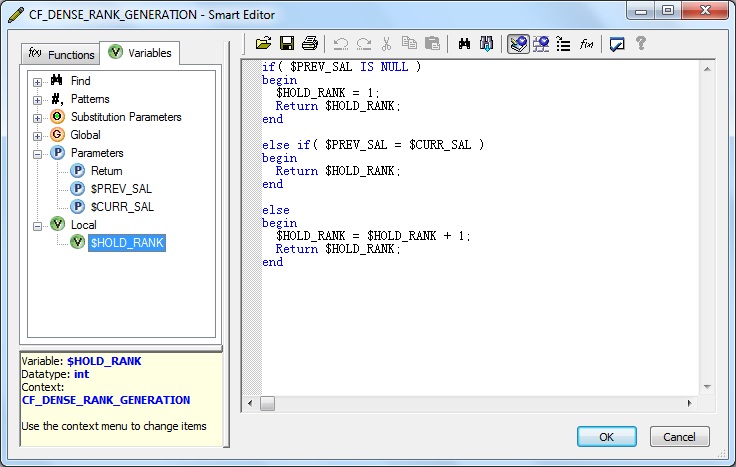Click the CF_DENSE_RANK_GENERATION context text

(106, 400)
